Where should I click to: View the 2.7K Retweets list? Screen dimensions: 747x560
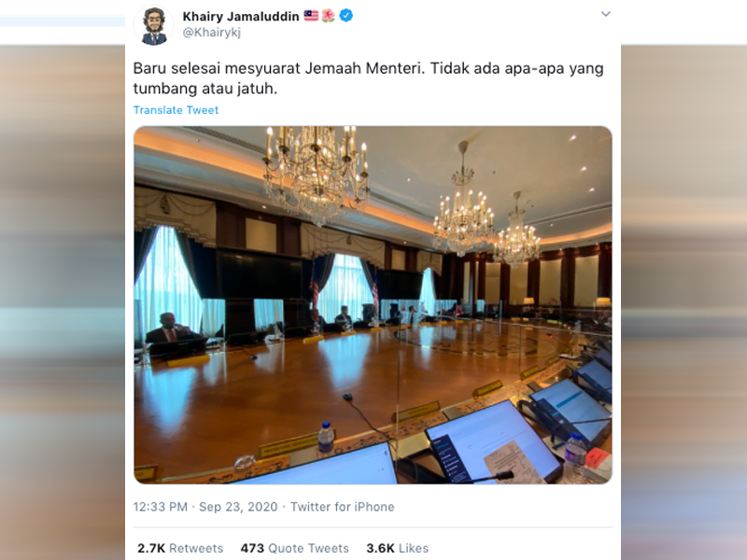(180, 548)
